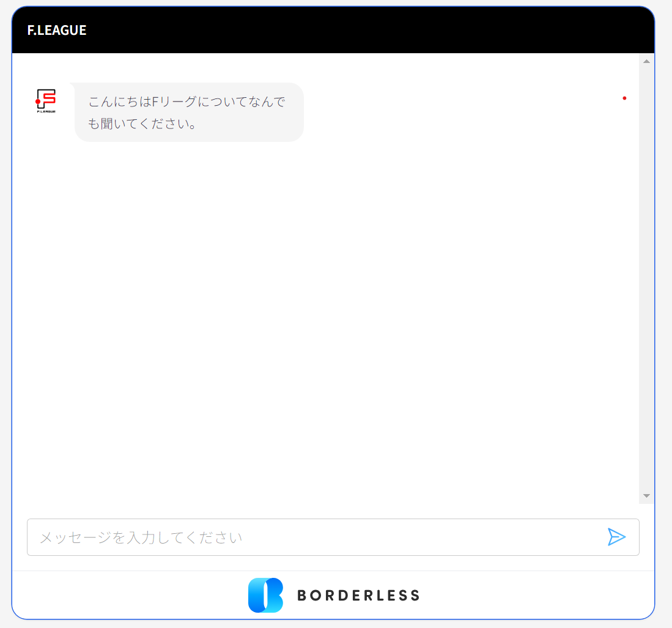Click the empty white chat history area

tap(324, 318)
